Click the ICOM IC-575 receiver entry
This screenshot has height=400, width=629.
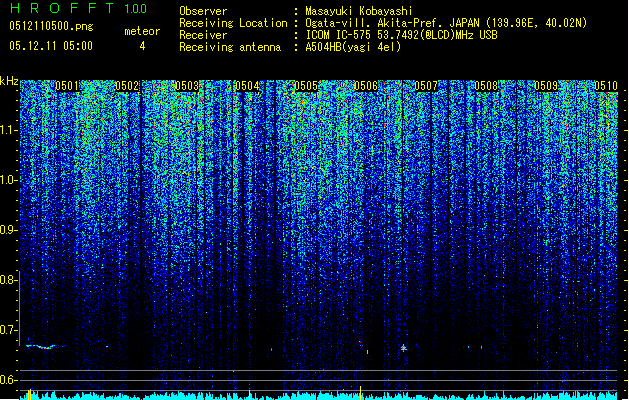(x=401, y=35)
